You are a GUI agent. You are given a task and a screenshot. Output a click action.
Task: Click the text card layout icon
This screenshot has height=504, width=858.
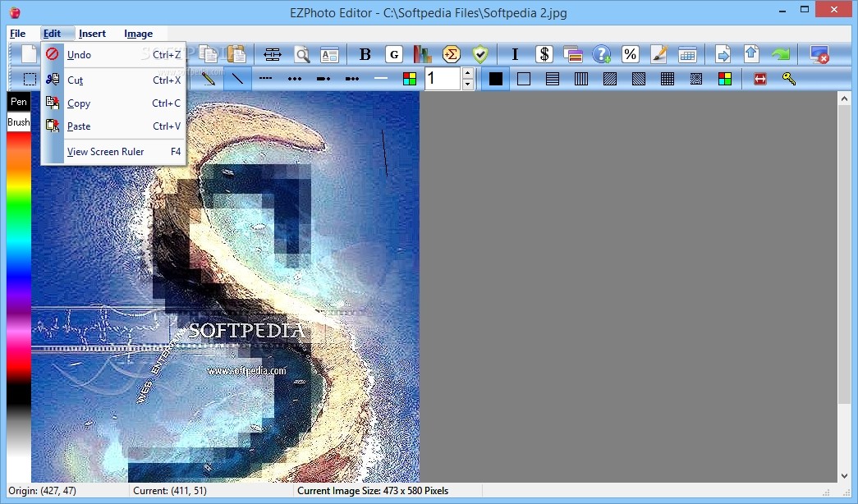[x=330, y=54]
